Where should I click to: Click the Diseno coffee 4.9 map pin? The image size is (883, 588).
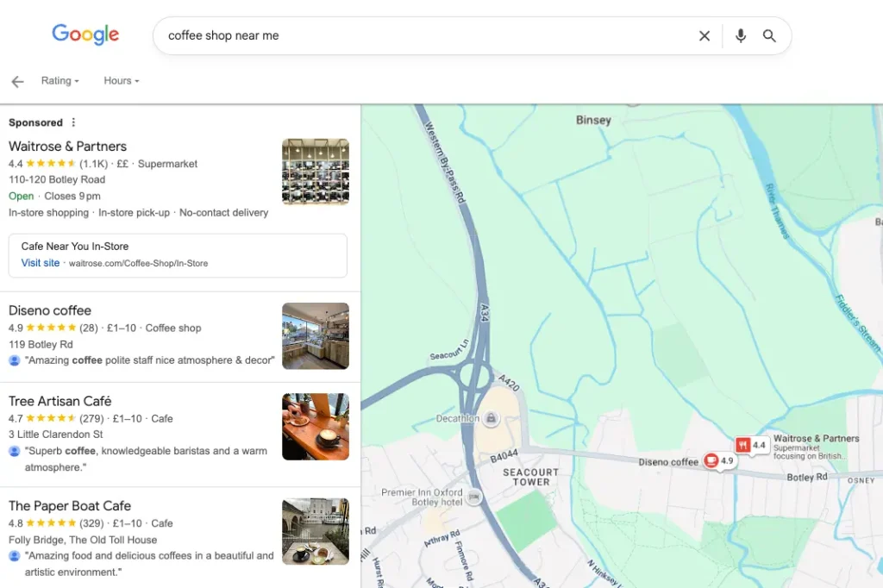click(x=719, y=460)
